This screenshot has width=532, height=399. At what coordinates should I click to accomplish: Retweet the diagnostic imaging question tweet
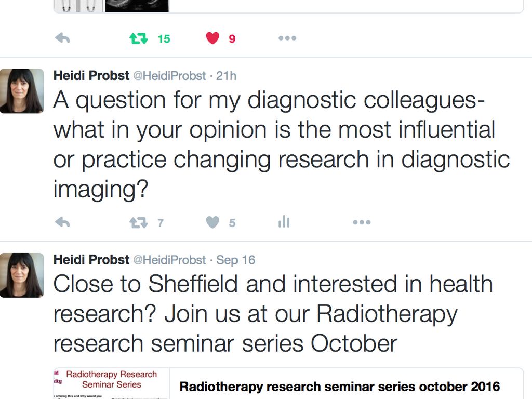click(138, 222)
